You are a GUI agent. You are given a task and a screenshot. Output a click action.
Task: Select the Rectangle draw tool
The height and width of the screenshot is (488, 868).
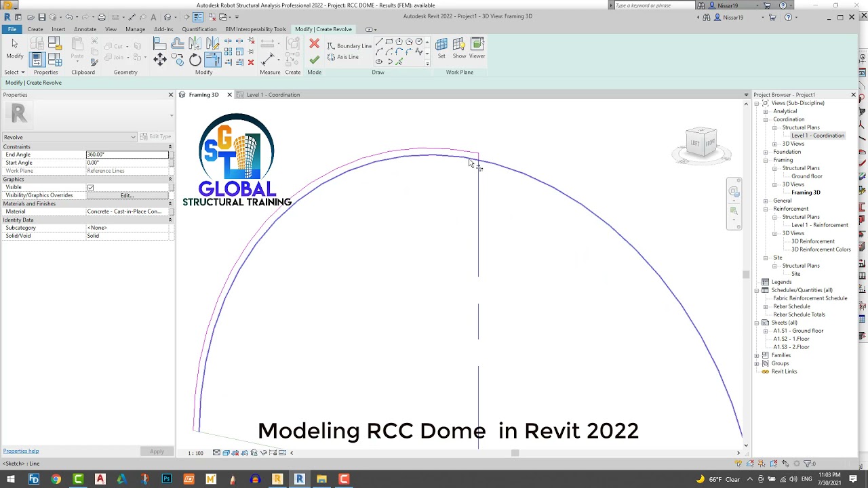coord(389,42)
